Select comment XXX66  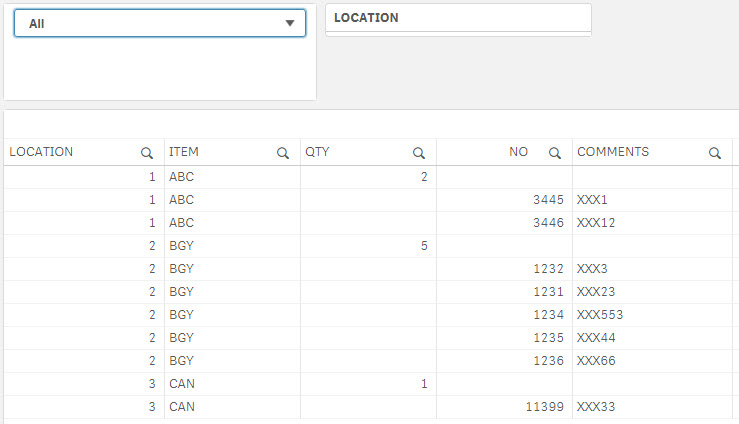tap(596, 361)
